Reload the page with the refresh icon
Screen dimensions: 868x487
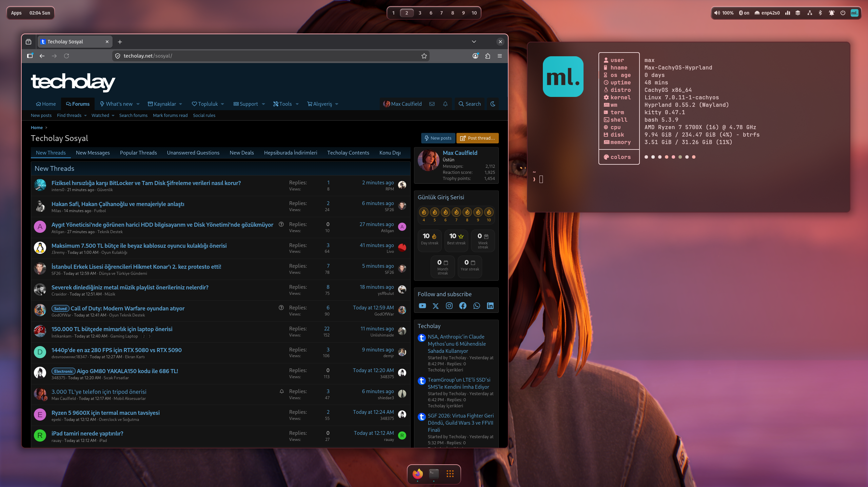pyautogui.click(x=66, y=56)
